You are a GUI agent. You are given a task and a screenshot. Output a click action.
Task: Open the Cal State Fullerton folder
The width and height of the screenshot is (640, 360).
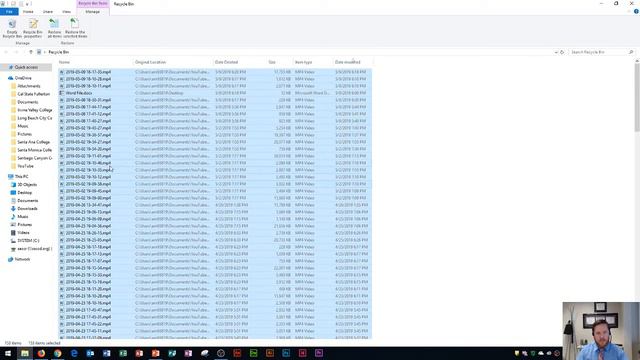33,94
